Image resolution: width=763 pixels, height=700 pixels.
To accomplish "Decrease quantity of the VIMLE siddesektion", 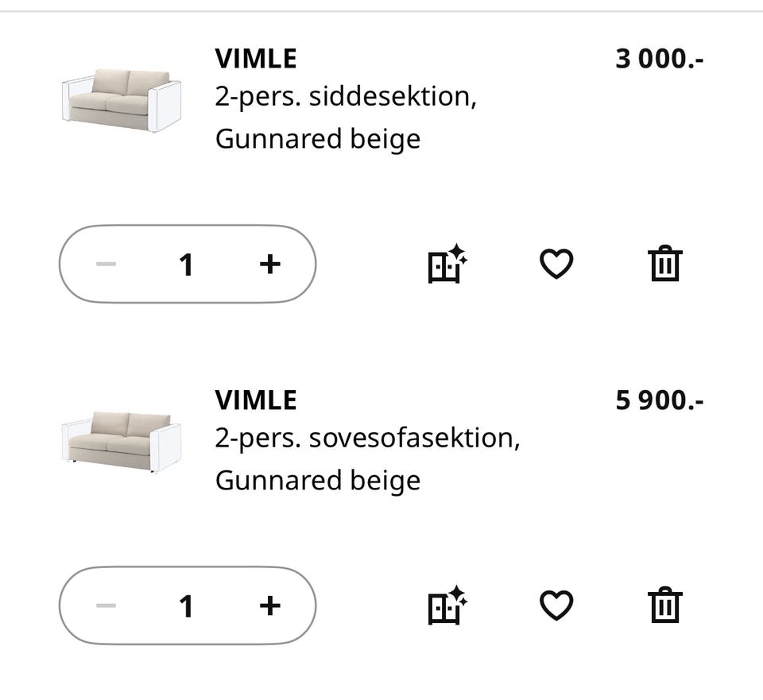I will click(106, 262).
